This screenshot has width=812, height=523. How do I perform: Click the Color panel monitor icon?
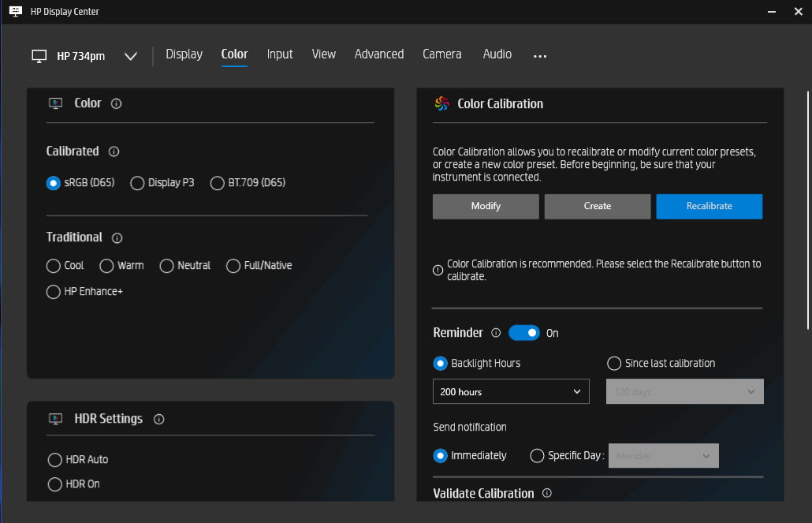pos(55,103)
